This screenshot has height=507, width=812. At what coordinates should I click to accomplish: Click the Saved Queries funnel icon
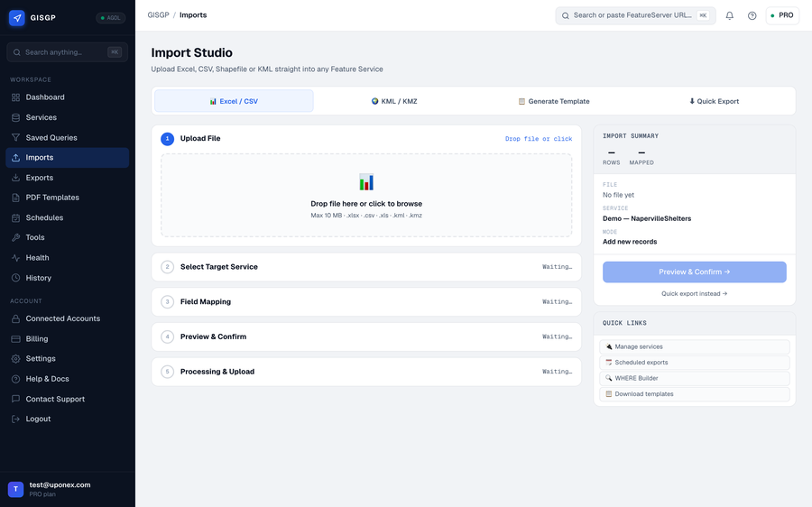pos(16,138)
